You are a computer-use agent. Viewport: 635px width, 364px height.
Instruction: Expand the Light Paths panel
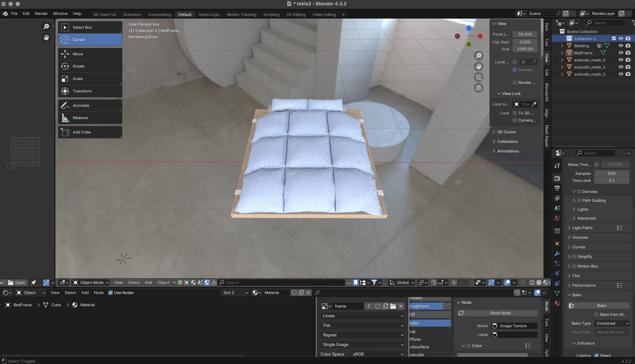point(582,228)
